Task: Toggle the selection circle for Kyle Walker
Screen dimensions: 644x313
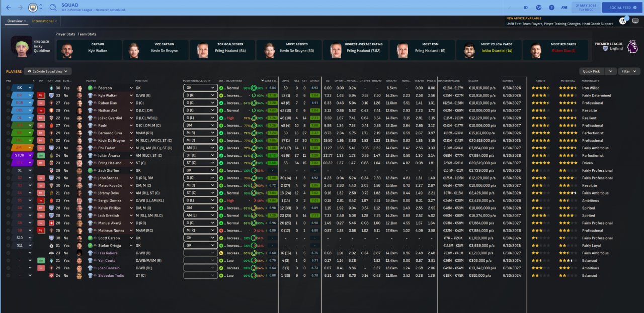Action: pos(8,95)
